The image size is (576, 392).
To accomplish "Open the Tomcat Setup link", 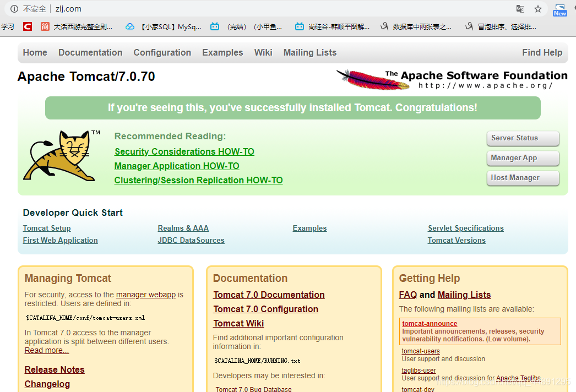I will click(47, 228).
